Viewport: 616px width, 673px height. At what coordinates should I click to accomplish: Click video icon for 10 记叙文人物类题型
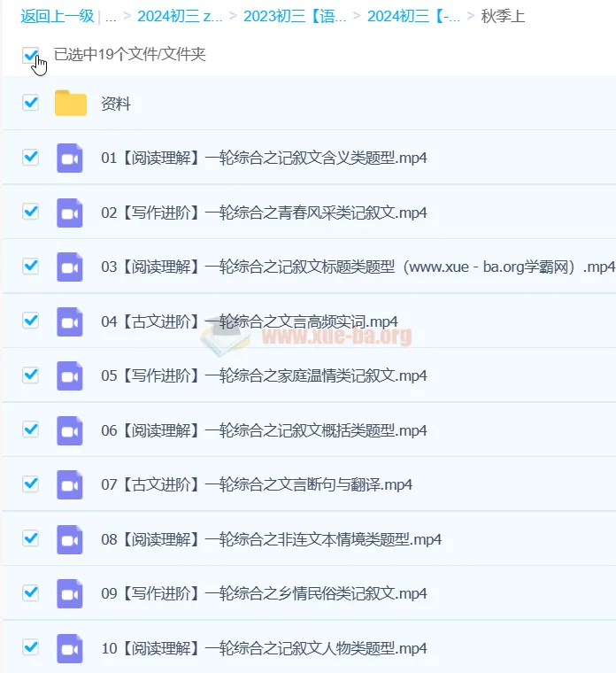pyautogui.click(x=70, y=648)
